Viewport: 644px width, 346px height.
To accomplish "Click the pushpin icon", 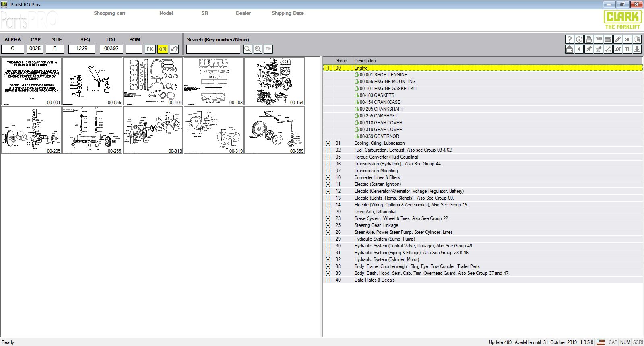I will coord(589,49).
